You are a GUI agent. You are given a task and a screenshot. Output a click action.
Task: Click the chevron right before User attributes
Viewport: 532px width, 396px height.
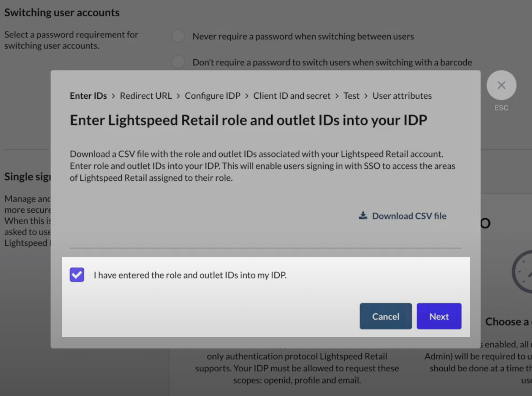[x=366, y=96]
